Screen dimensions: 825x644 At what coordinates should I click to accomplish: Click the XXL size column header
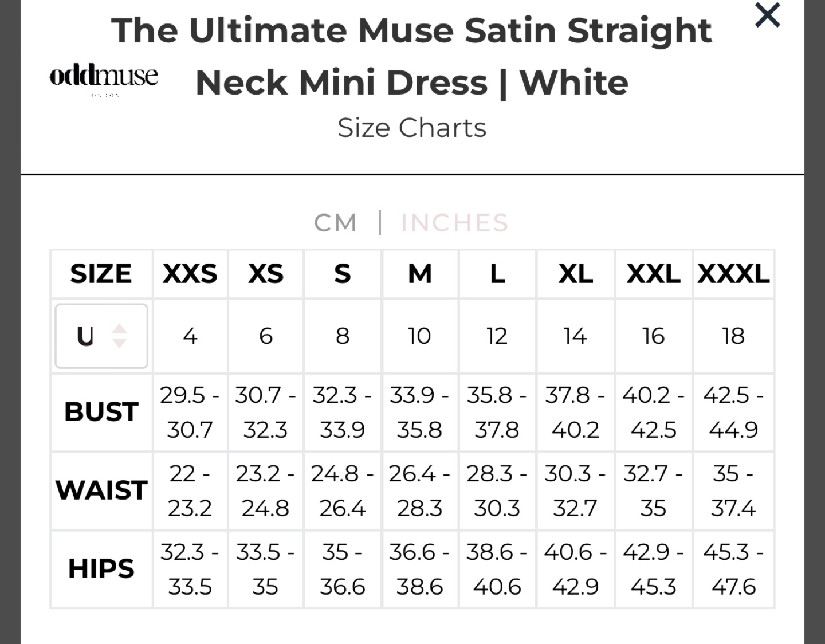point(653,274)
